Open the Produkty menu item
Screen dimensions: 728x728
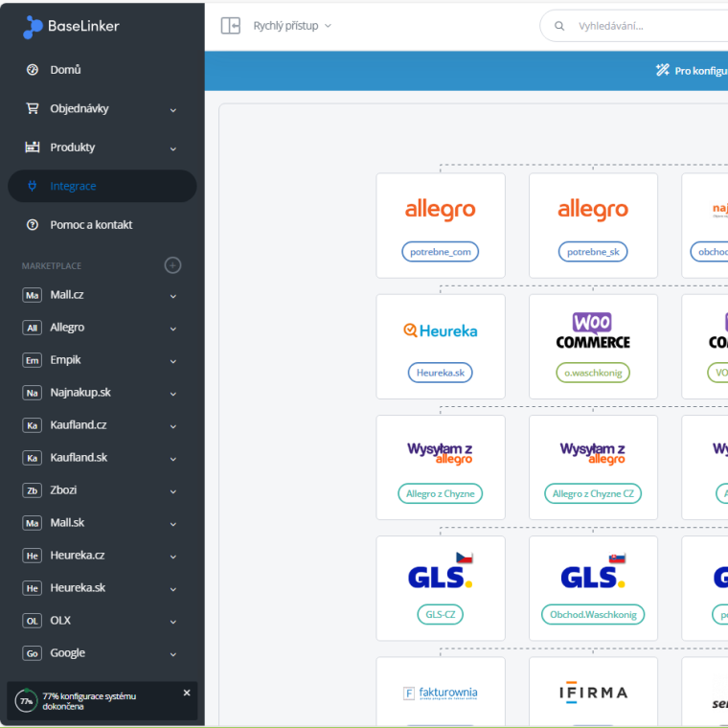102,148
